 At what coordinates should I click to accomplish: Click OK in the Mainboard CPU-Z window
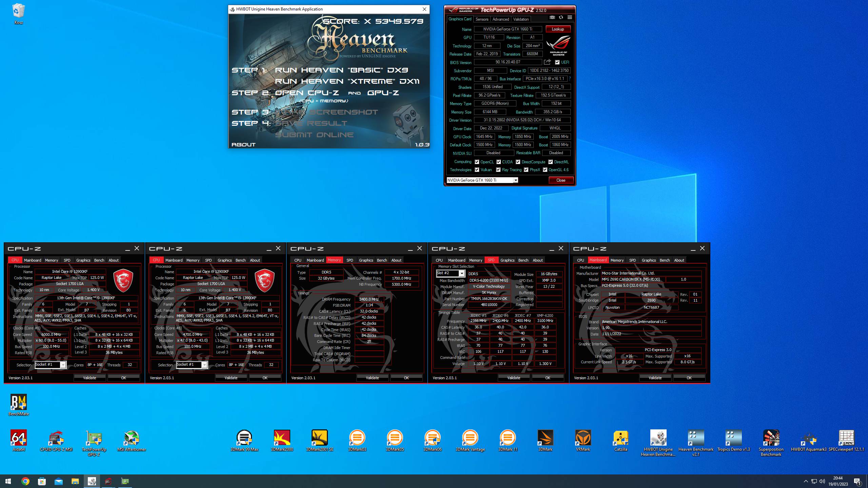689,378
